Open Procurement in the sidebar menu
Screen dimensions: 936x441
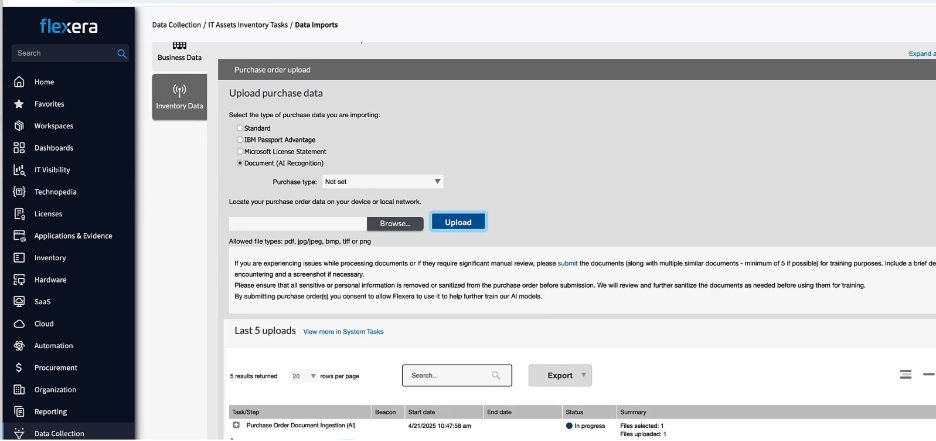(56, 368)
